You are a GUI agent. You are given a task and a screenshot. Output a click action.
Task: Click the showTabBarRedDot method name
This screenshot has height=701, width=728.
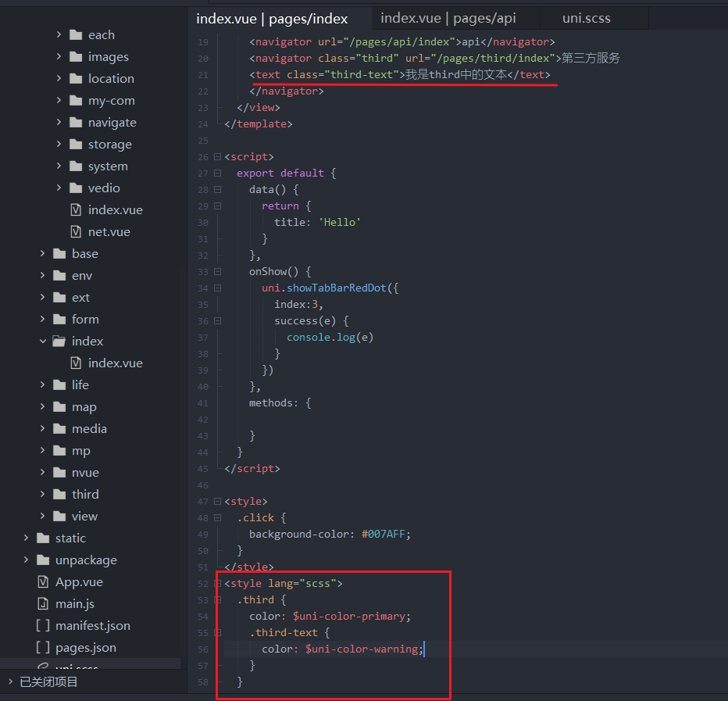pyautogui.click(x=336, y=288)
